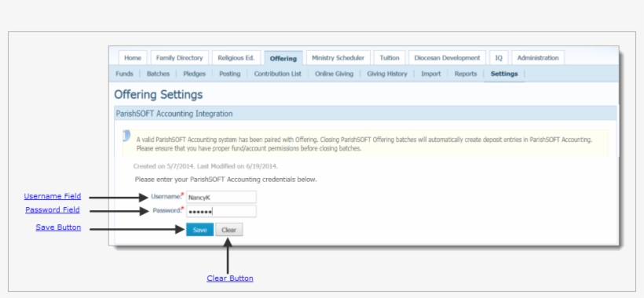Open the Contribution List page
The width and height of the screenshot is (644, 298).
[278, 74]
